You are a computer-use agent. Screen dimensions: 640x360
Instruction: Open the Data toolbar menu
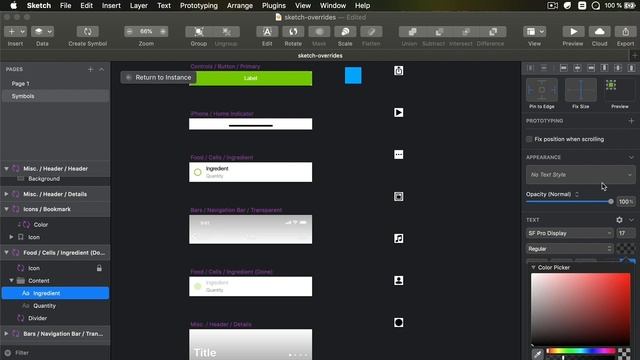pyautogui.click(x=42, y=31)
